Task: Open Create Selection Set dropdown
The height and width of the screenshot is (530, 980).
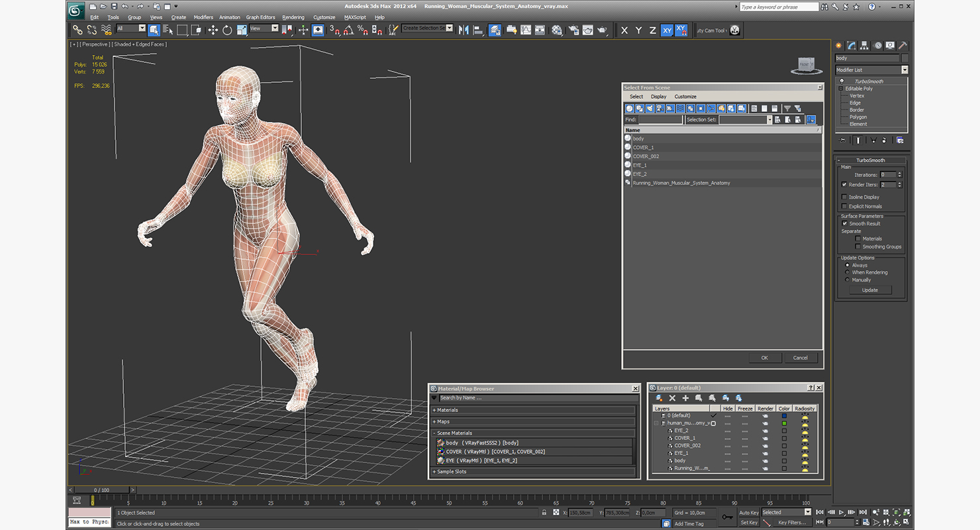Action: (427, 28)
